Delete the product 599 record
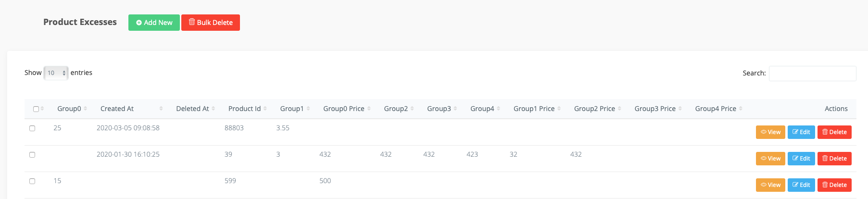Viewport: 868px width, 199px height. (x=834, y=185)
